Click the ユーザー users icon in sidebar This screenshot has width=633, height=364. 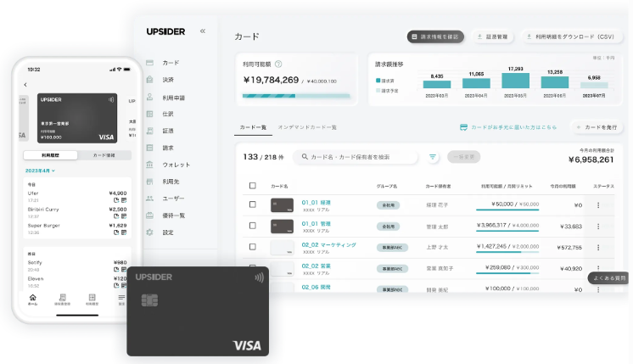[x=150, y=198]
